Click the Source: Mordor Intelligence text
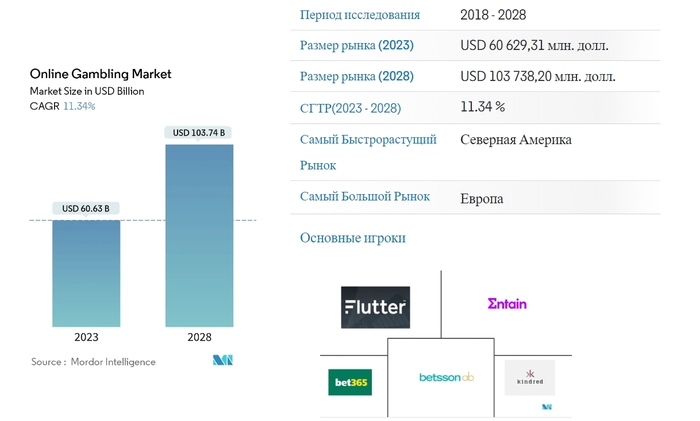Viewport: 700px width, 421px height. 93,362
